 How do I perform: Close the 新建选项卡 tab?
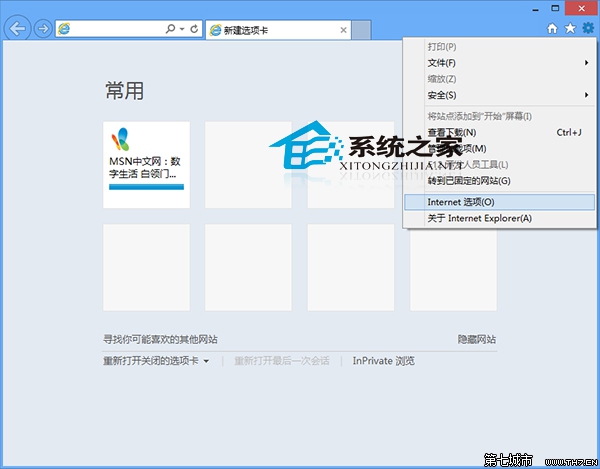(343, 30)
